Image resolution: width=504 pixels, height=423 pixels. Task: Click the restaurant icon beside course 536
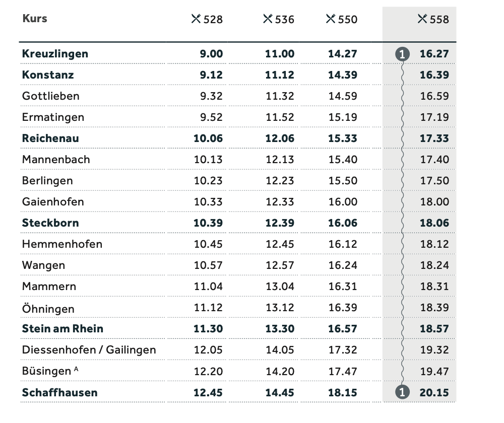click(x=268, y=19)
